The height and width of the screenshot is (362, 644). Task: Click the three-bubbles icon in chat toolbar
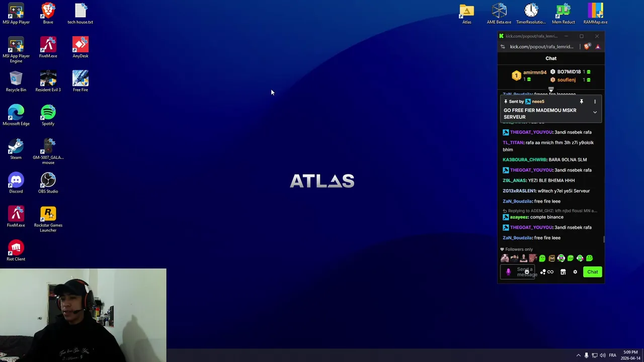pos(543,272)
